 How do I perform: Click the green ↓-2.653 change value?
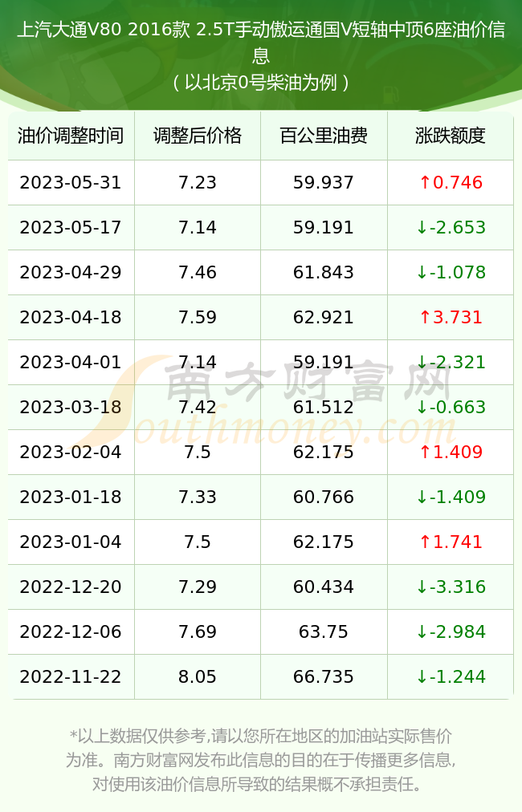click(451, 227)
